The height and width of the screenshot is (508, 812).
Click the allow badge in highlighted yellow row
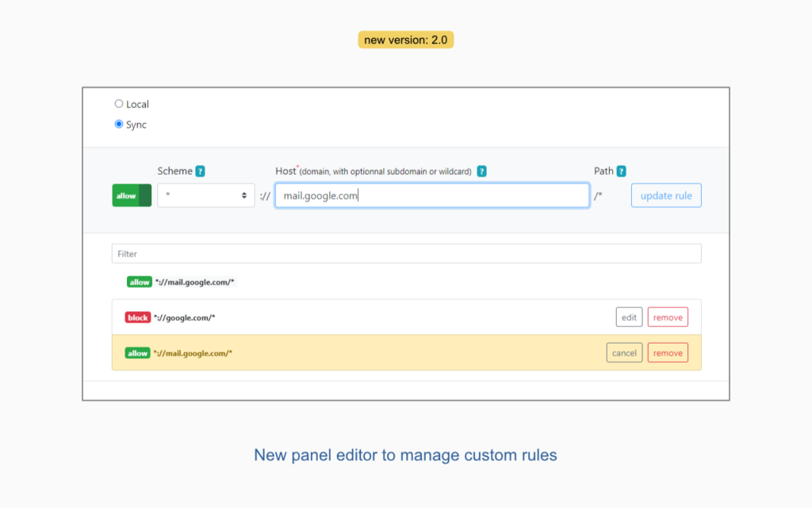(137, 353)
